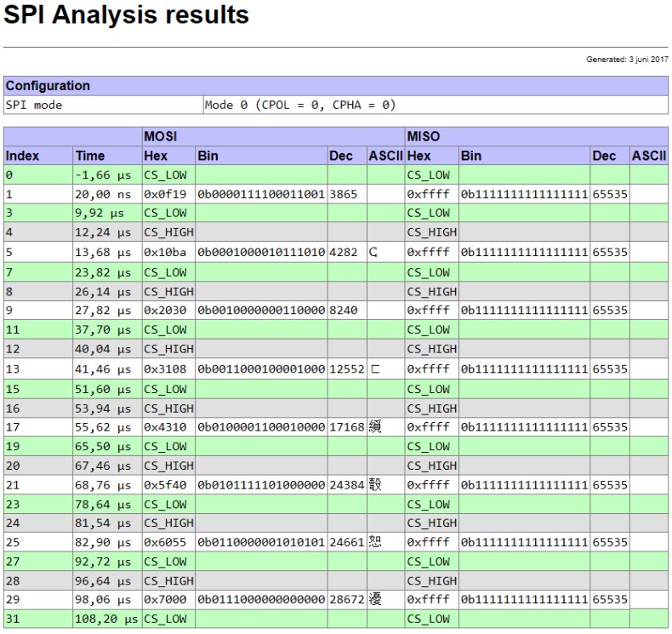The width and height of the screenshot is (672, 634).
Task: Click the decimal value 12552
Action: (x=347, y=369)
